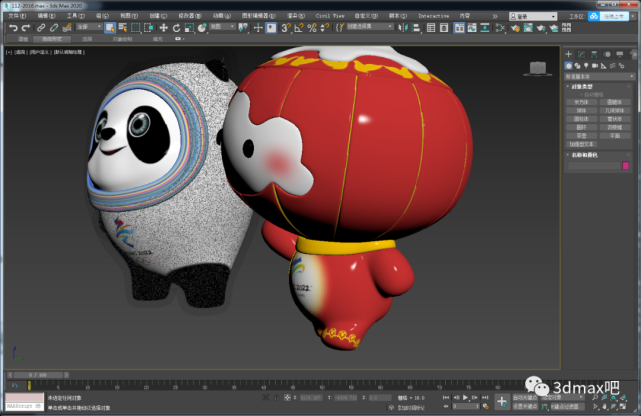Expand hidden menus with the » chevron
Image resolution: width=641 pixels, height=416 pixels.
click(x=495, y=16)
